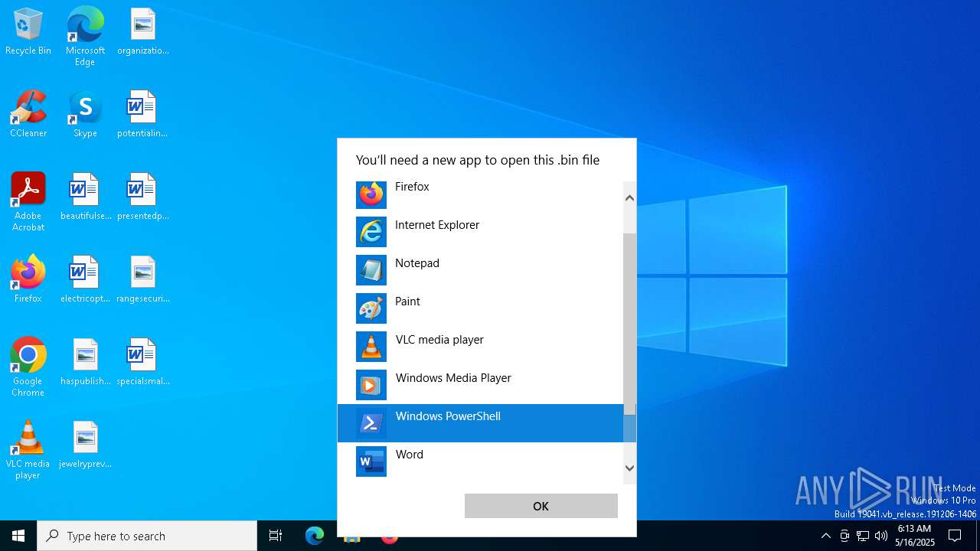Select the haspublish... image file

point(85,362)
